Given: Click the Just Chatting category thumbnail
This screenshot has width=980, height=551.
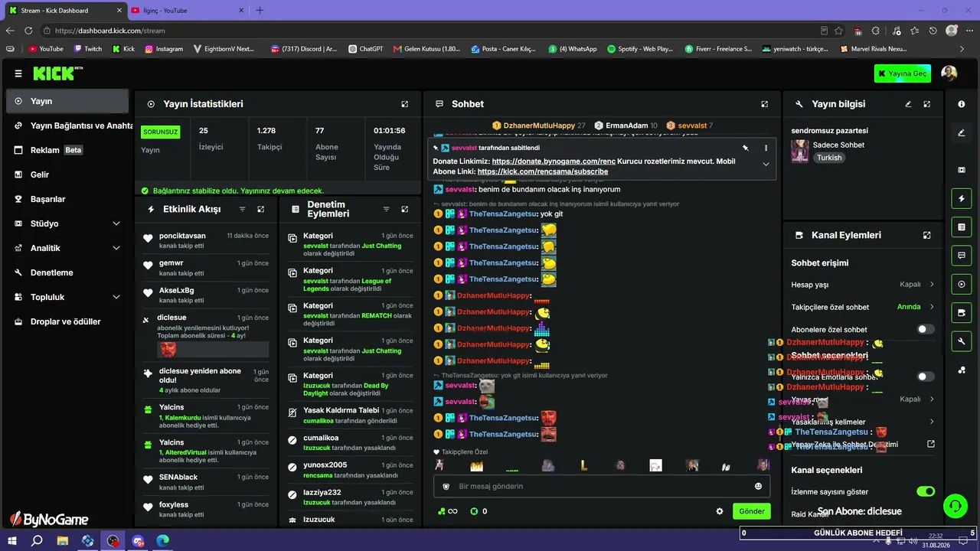Looking at the screenshot, I should [x=800, y=151].
